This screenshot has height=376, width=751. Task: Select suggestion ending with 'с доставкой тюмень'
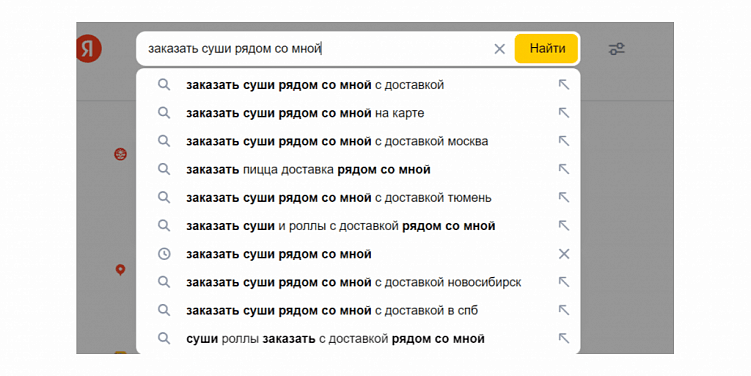click(358, 198)
